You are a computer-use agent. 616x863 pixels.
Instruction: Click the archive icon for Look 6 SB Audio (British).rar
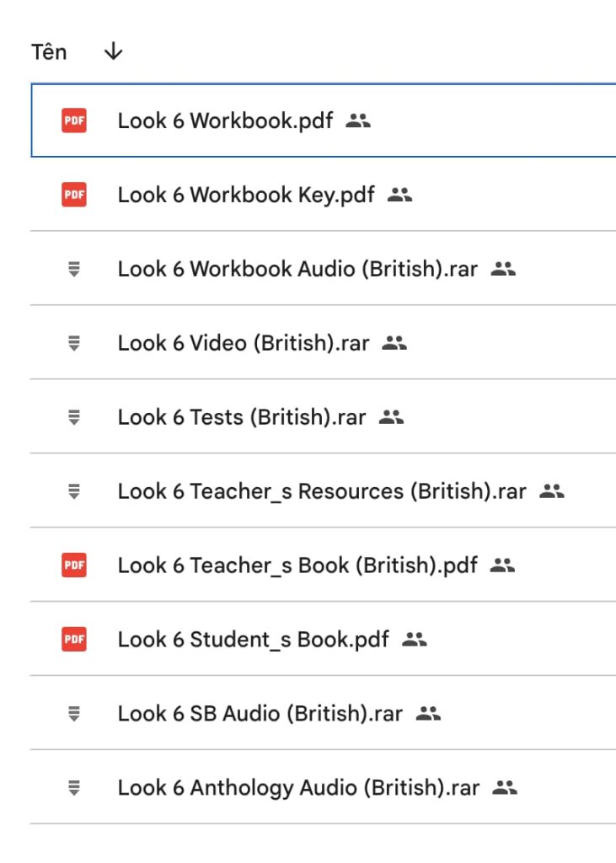tap(75, 714)
